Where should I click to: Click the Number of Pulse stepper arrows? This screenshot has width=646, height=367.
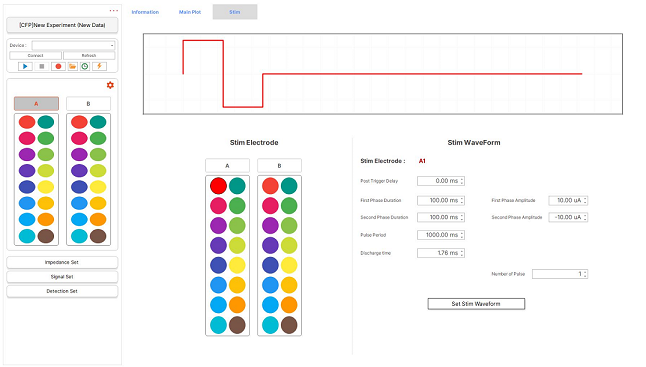(585, 274)
